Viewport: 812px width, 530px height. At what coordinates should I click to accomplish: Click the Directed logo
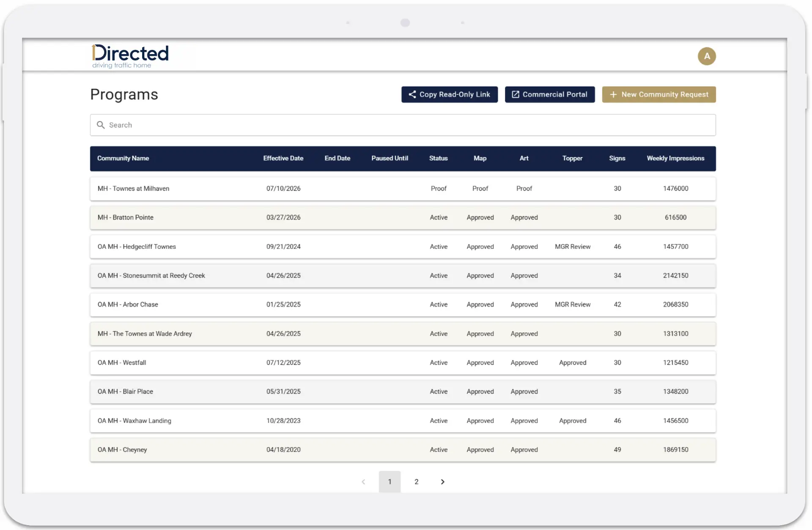[x=130, y=56]
